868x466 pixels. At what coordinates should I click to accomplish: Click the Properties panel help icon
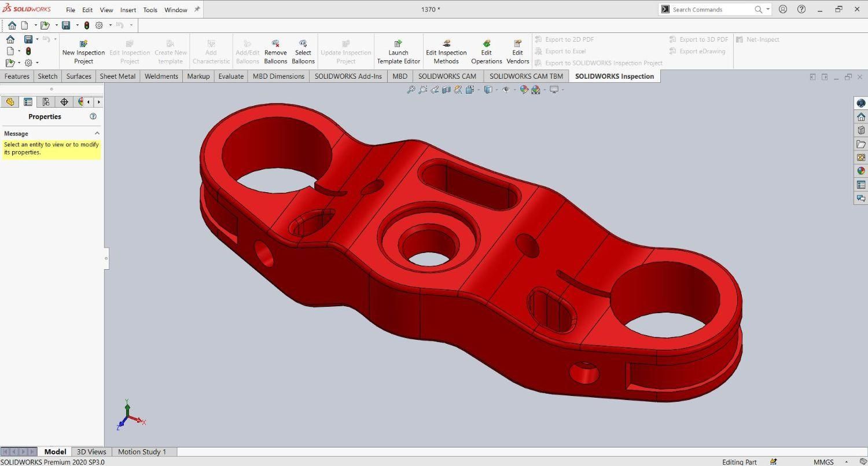[x=93, y=116]
